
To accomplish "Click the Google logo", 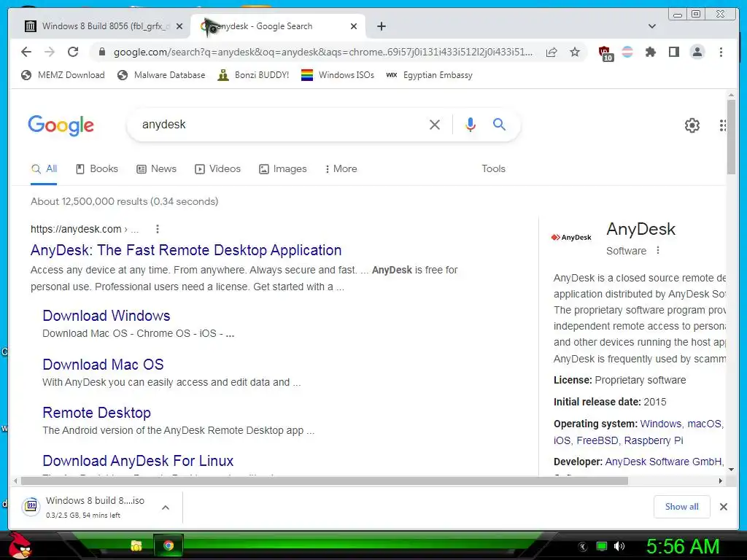I will [61, 125].
